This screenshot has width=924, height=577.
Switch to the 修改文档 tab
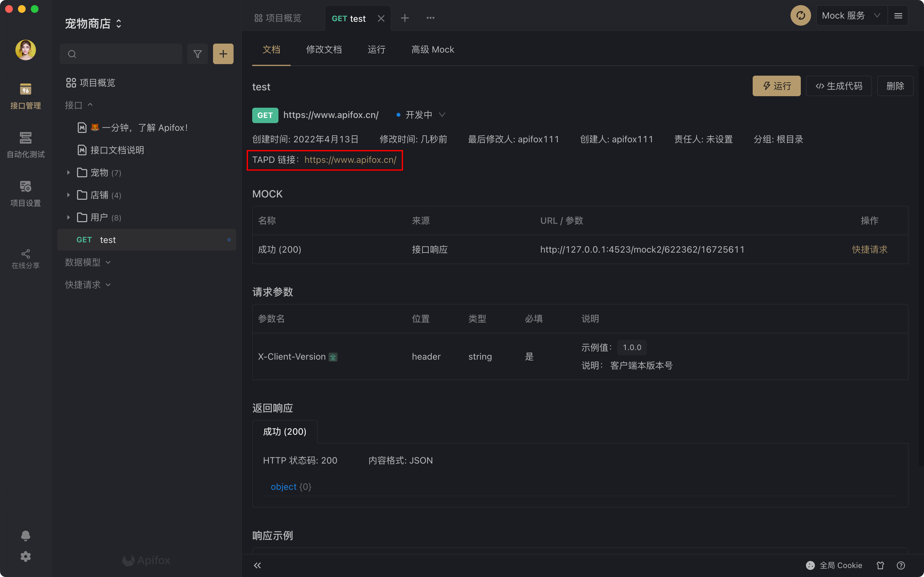[324, 50]
